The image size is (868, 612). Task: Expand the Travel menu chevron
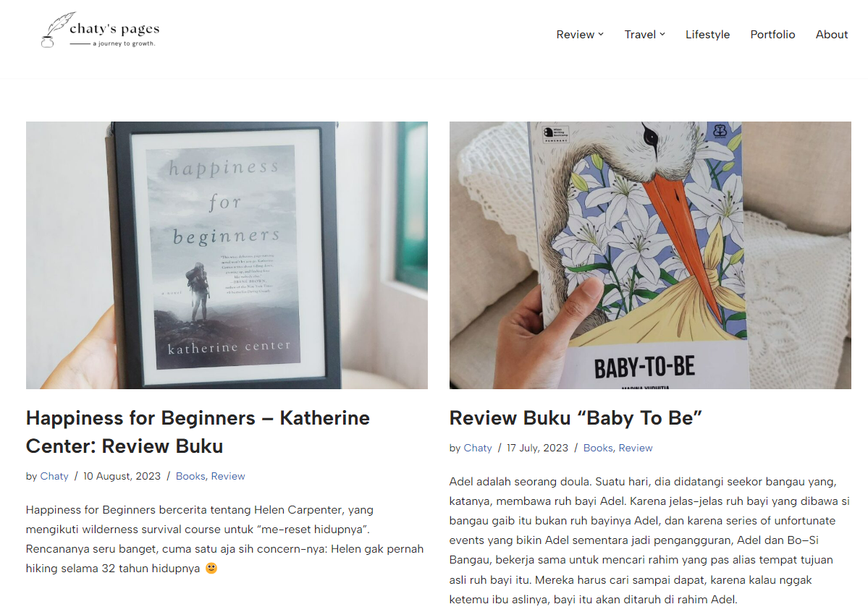pos(662,34)
